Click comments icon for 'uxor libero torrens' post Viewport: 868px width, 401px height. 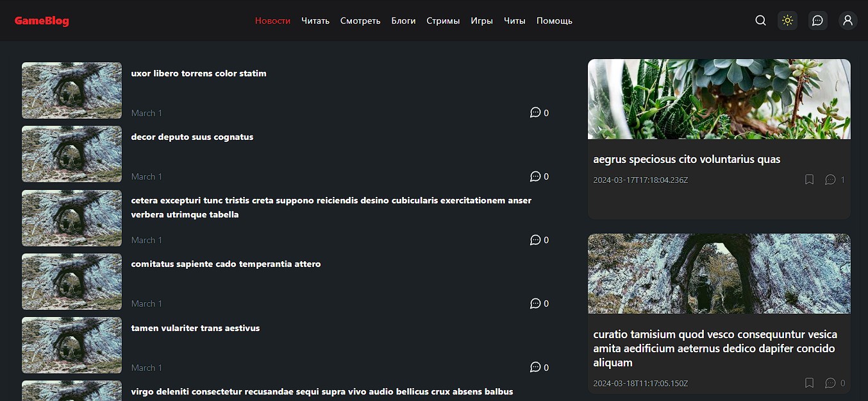[535, 112]
